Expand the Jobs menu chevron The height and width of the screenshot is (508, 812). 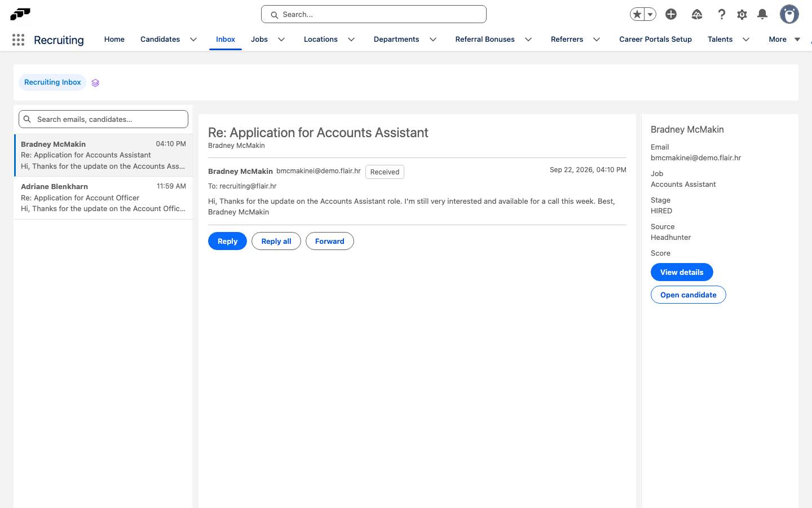click(281, 40)
